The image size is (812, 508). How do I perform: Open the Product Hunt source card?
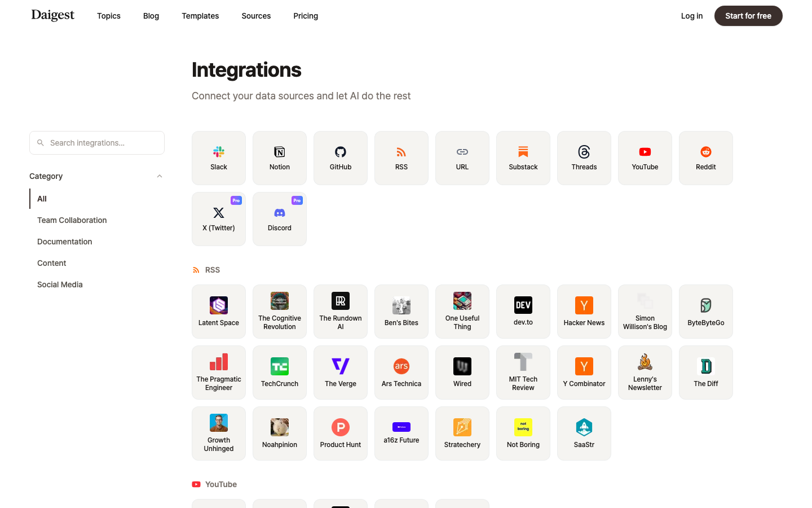(341, 433)
